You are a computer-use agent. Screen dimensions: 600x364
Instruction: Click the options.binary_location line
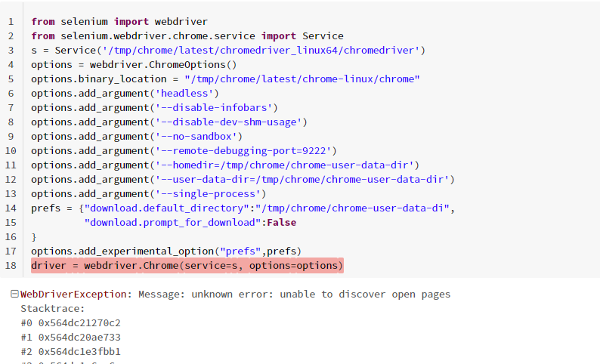(x=225, y=79)
